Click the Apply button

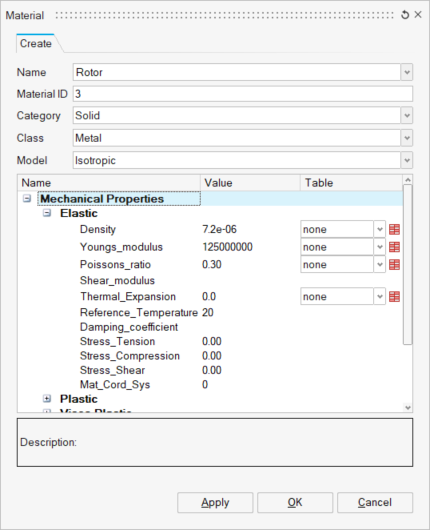tap(215, 503)
